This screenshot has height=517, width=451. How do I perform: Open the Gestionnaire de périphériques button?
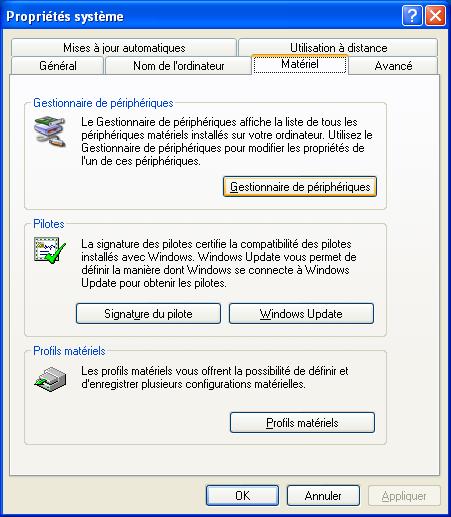pyautogui.click(x=300, y=187)
